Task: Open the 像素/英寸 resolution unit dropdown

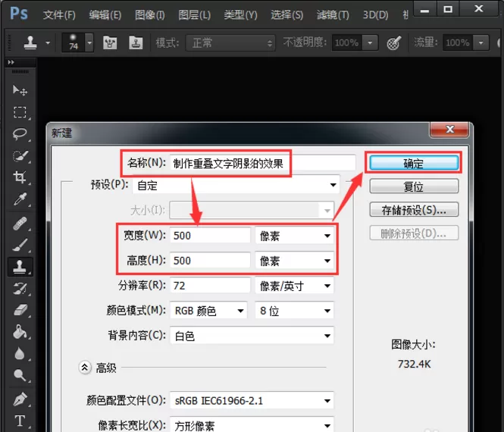Action: tap(294, 286)
